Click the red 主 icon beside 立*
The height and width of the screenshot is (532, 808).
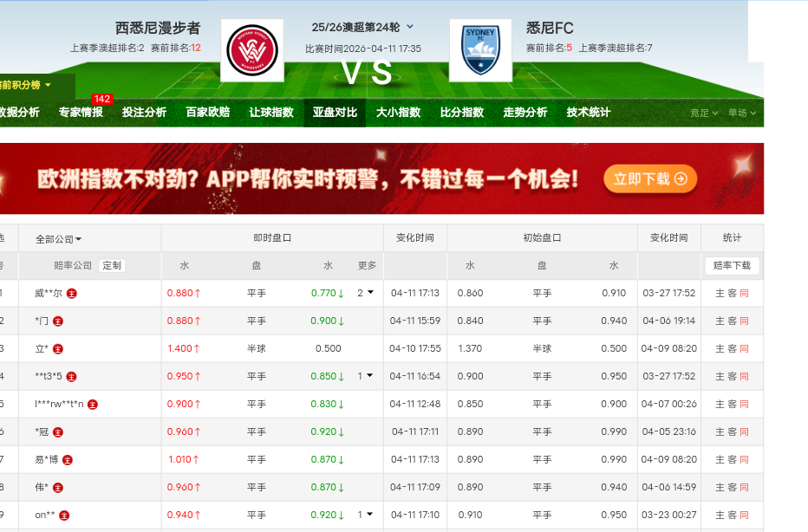point(58,349)
